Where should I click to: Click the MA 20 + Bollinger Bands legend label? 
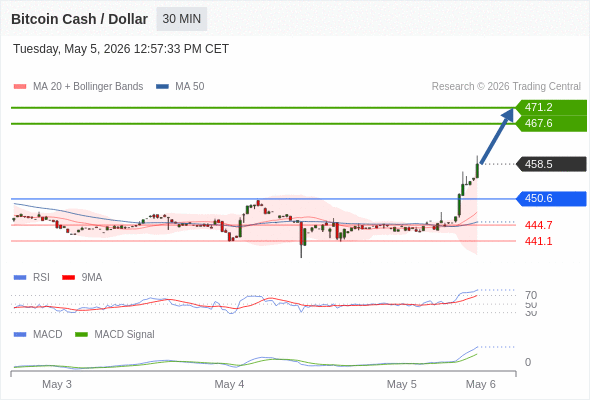click(88, 87)
